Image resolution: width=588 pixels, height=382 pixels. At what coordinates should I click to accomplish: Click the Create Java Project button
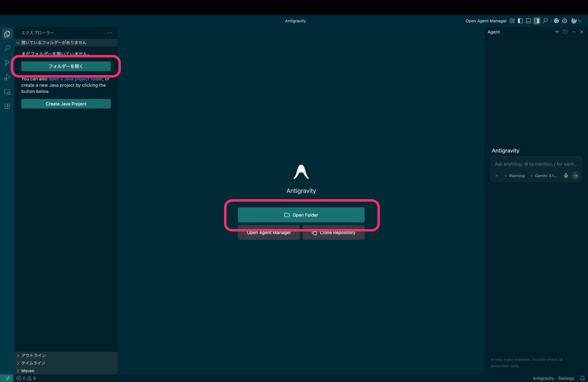66,104
